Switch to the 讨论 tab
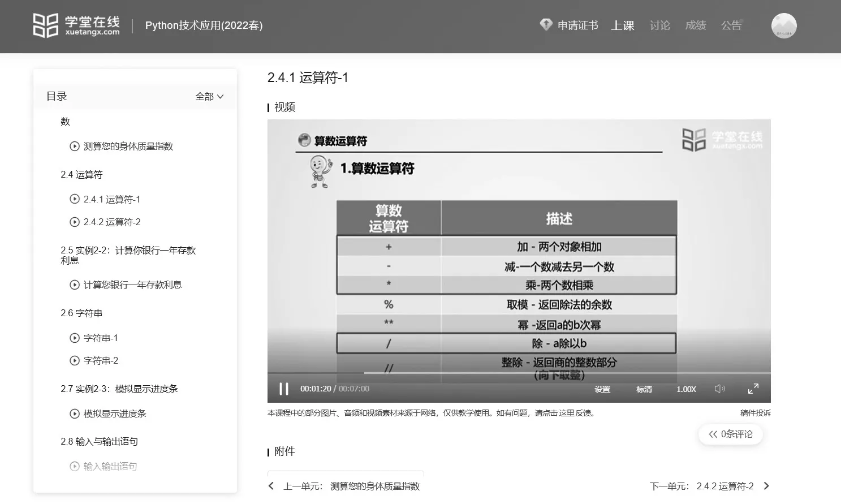 [660, 25]
